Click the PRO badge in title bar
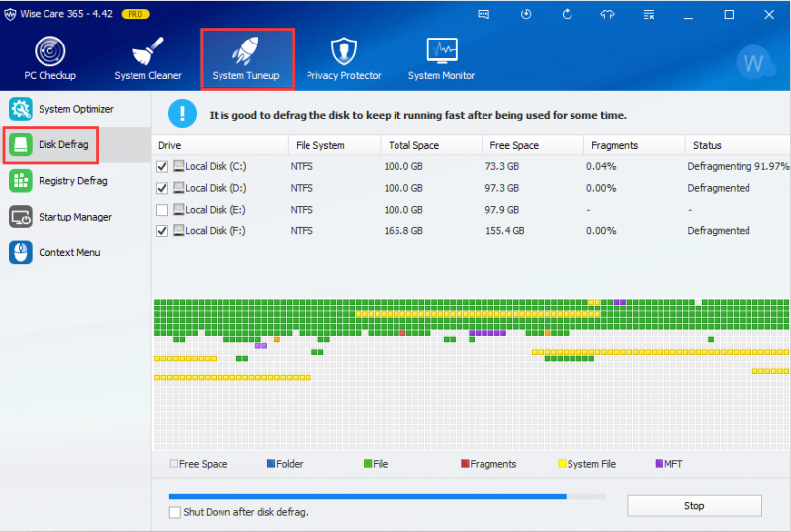 click(135, 14)
